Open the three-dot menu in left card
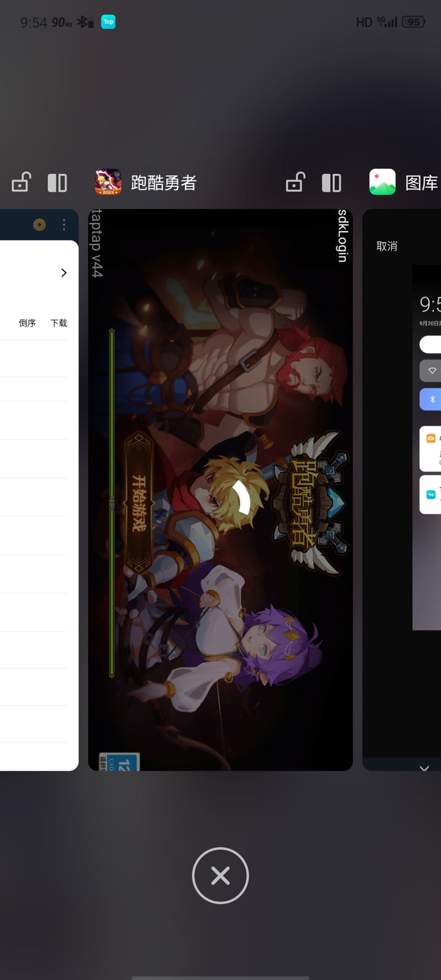 click(64, 225)
